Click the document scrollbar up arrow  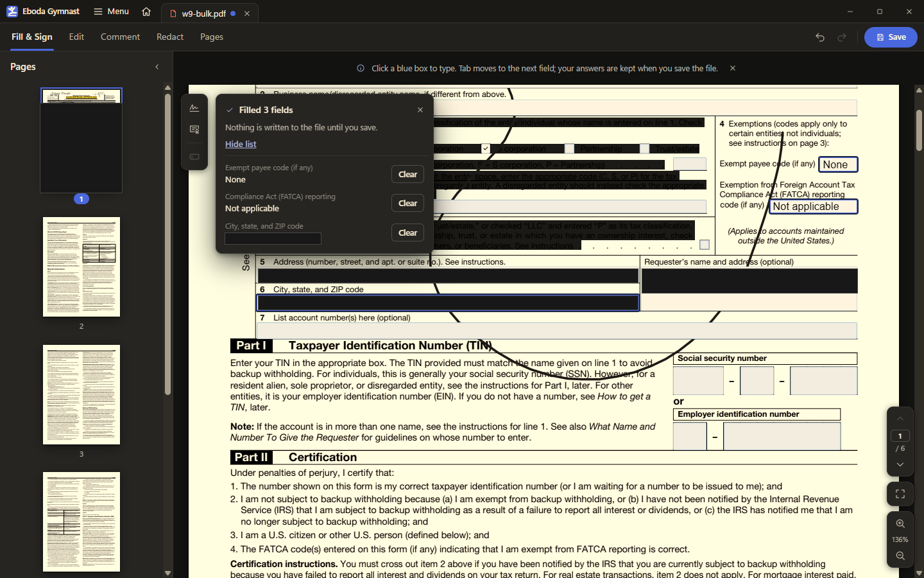click(919, 91)
